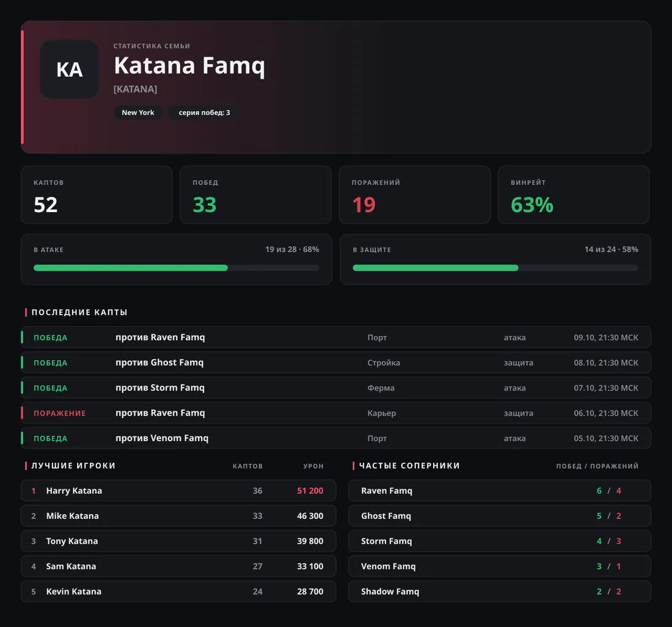Image resolution: width=672 pixels, height=627 pixels.
Task: Click the Побед / Поражений column header
Action: (x=597, y=466)
